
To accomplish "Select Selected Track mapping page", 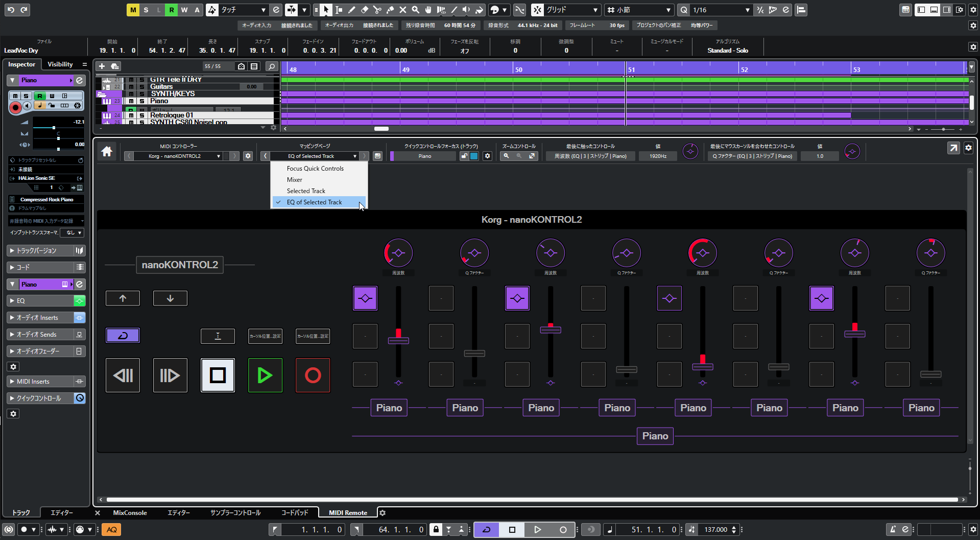I will [319, 191].
